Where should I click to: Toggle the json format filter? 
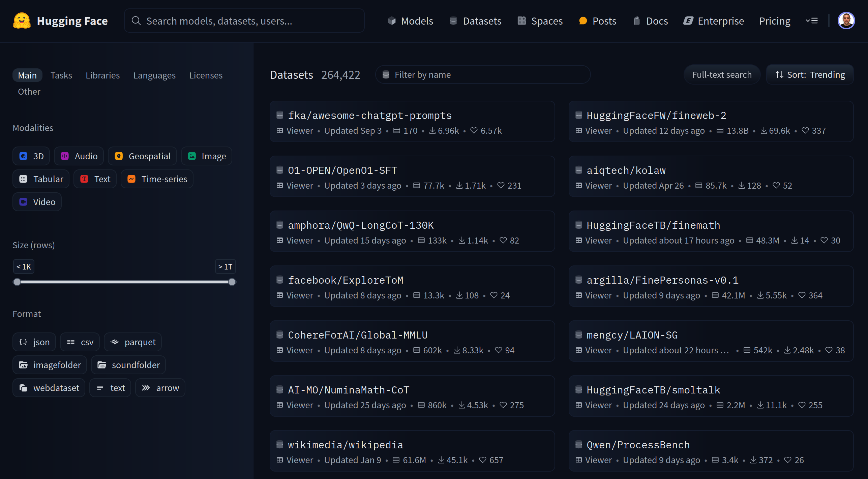coord(34,342)
